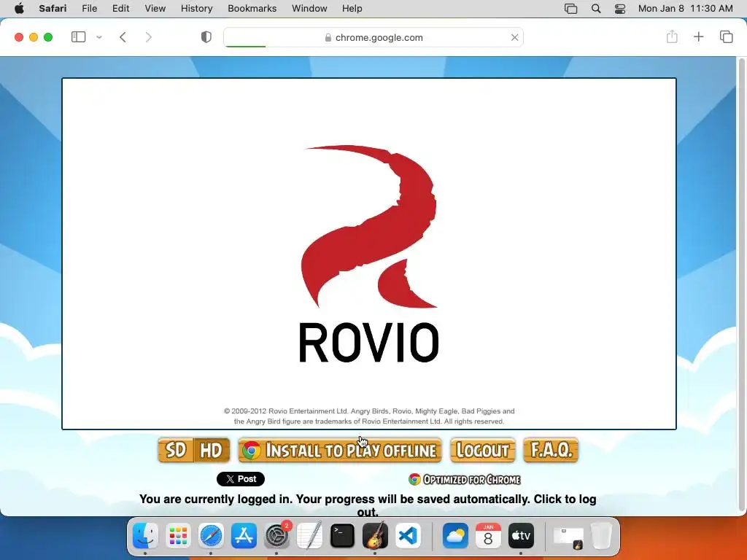Open App Store from the Dock
This screenshot has height=560, width=747.
point(244,536)
